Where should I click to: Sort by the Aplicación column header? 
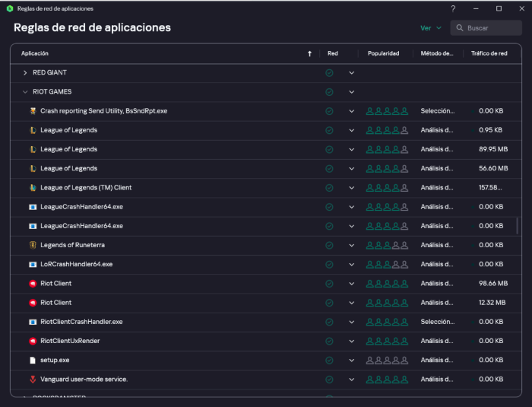[35, 53]
